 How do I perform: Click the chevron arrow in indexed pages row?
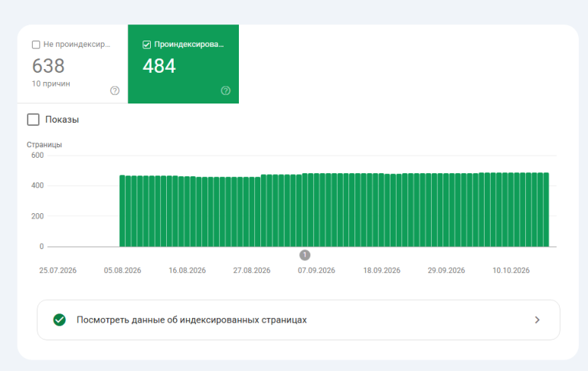[x=537, y=320]
